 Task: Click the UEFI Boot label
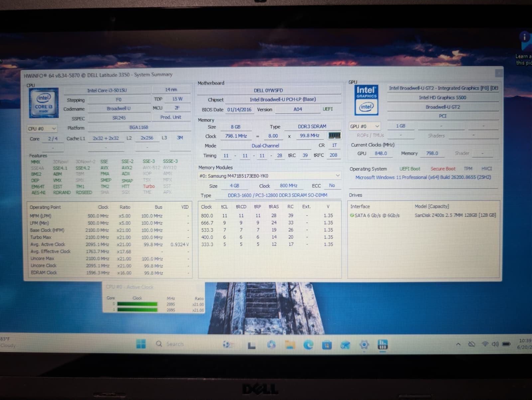[410, 169]
